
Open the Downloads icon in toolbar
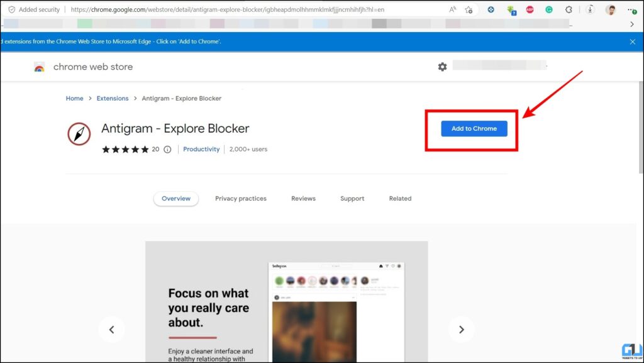tap(590, 9)
